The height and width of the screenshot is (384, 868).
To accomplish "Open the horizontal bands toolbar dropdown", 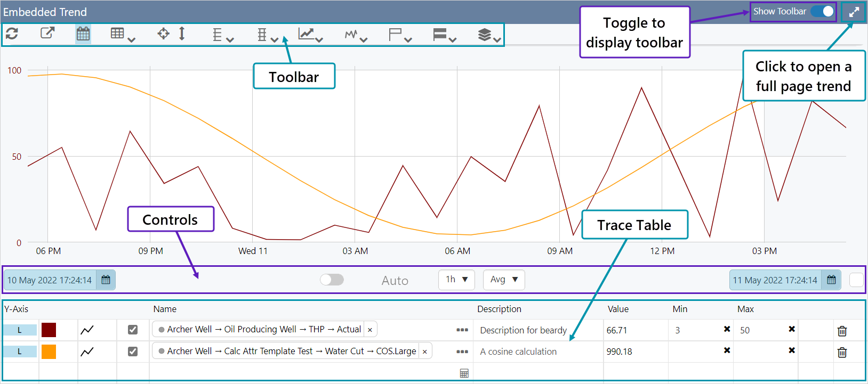I will 445,35.
